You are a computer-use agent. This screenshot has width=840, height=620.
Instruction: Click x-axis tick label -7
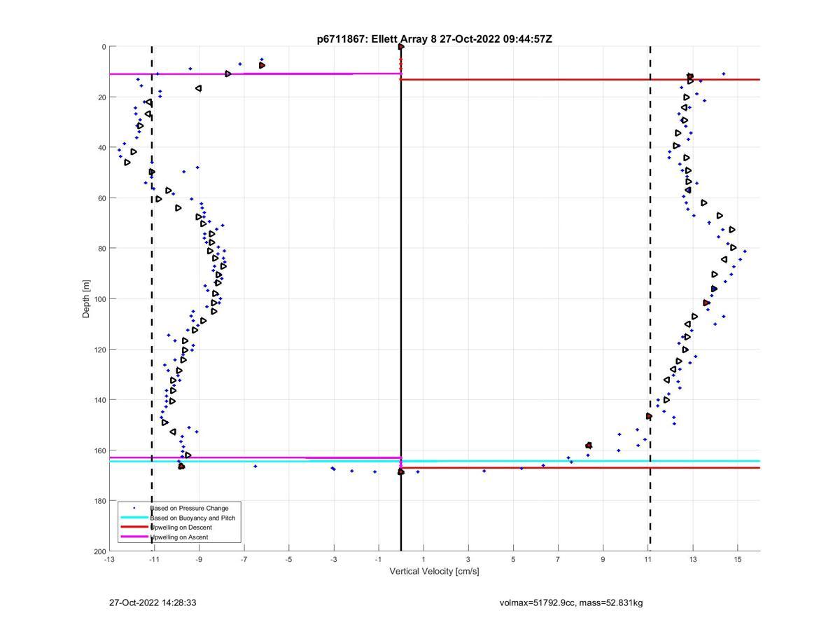pyautogui.click(x=244, y=559)
